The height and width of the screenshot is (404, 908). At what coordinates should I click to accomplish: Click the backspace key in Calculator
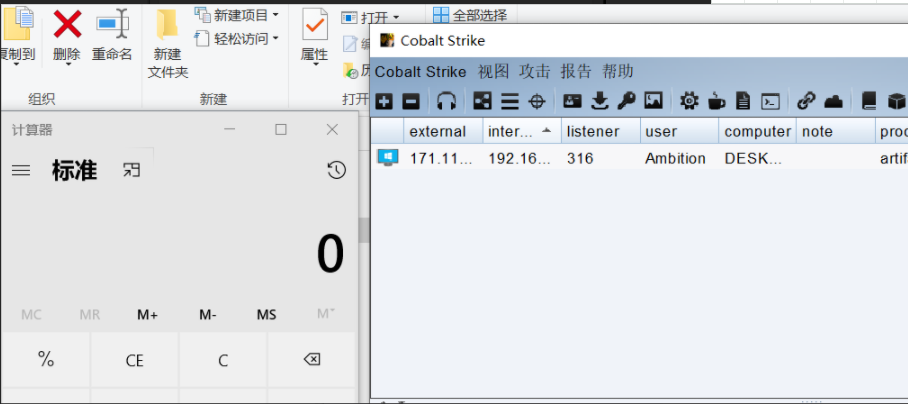pyautogui.click(x=312, y=360)
